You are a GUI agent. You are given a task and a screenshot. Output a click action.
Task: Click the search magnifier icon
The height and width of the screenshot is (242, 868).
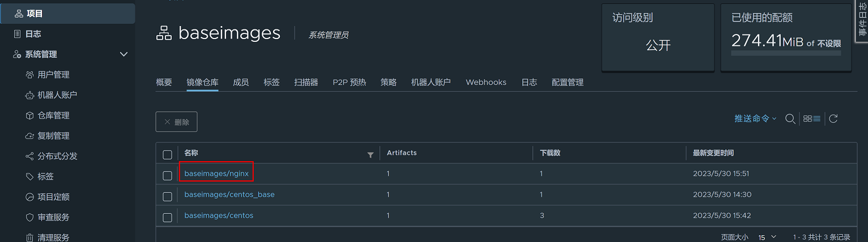pyautogui.click(x=790, y=119)
